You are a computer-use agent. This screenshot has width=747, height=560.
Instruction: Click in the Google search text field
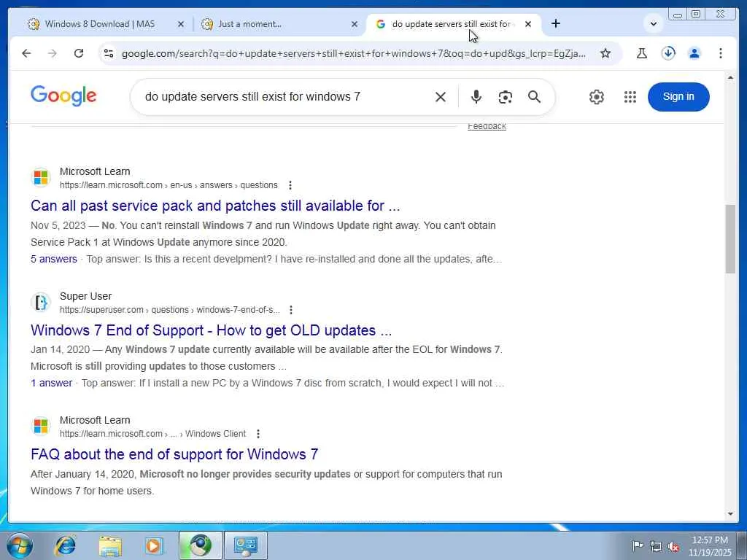pyautogui.click(x=252, y=97)
